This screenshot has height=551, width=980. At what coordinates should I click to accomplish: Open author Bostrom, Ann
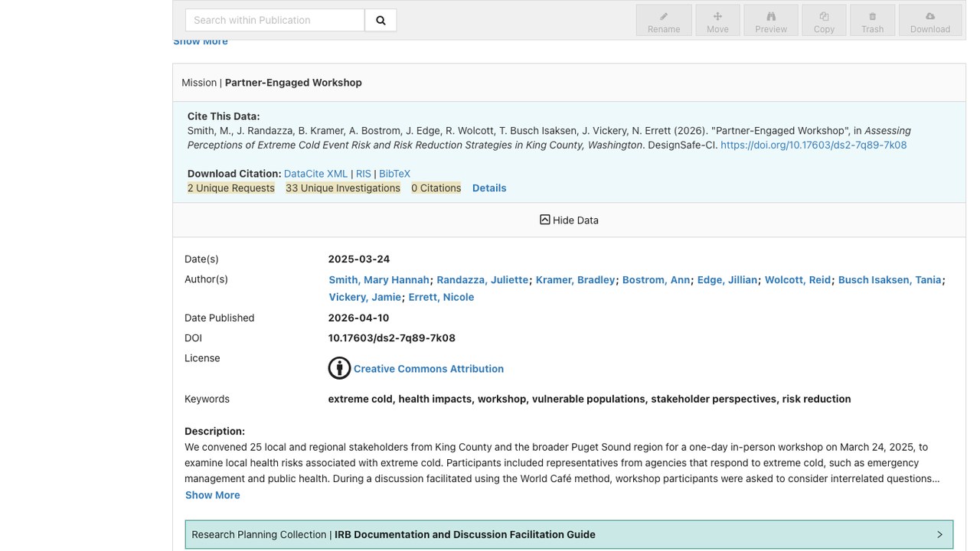tap(656, 280)
